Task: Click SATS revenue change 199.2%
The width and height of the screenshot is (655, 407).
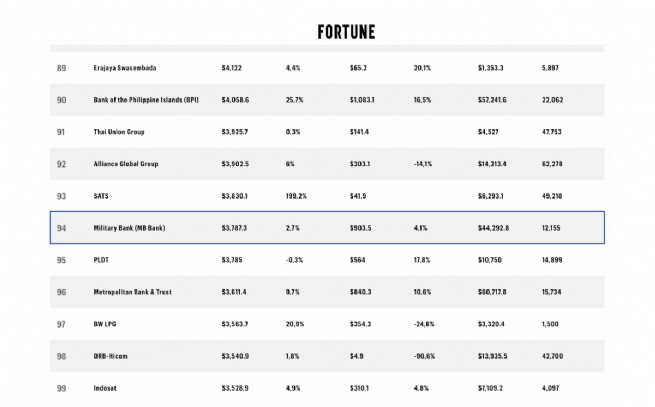Action: (x=298, y=196)
